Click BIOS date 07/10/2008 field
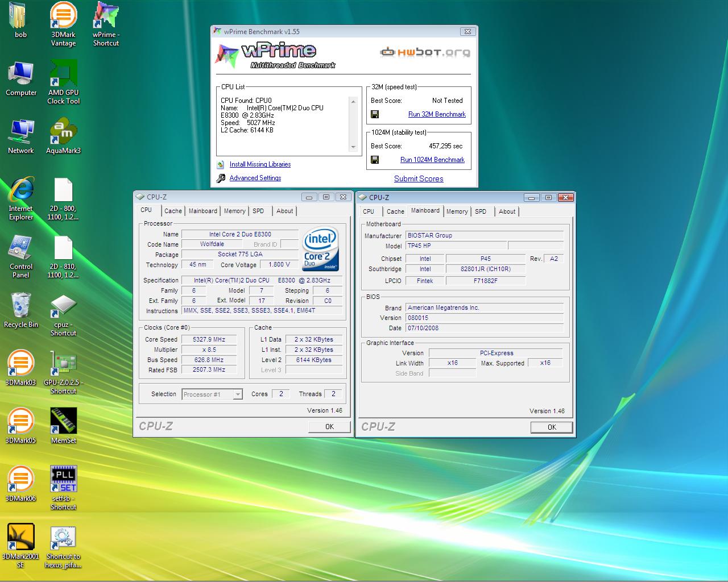Screen dimensions: 728x582 pyautogui.click(x=485, y=328)
